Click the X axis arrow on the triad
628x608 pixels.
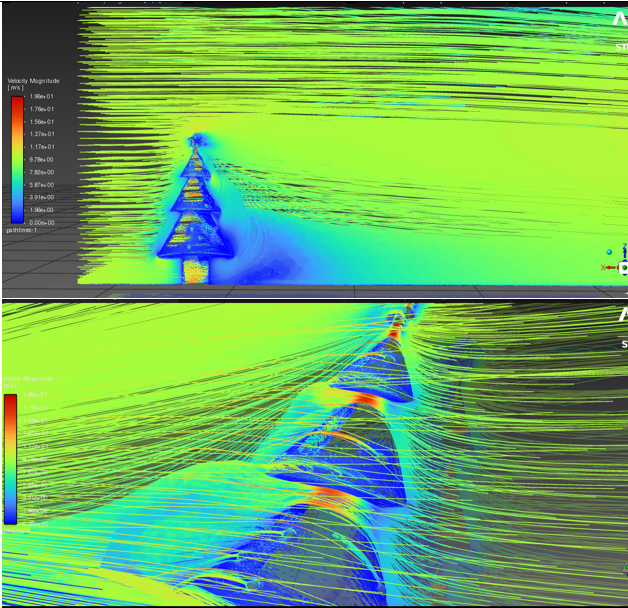tap(608, 267)
